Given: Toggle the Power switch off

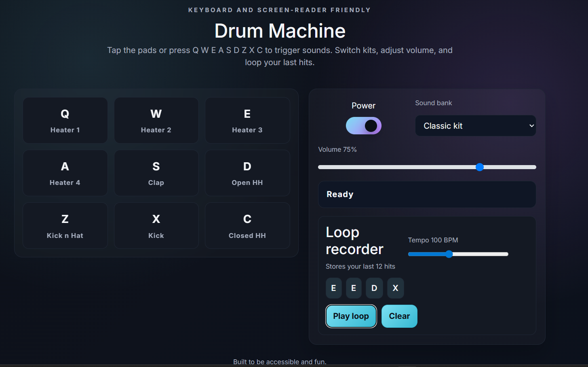Looking at the screenshot, I should [363, 126].
